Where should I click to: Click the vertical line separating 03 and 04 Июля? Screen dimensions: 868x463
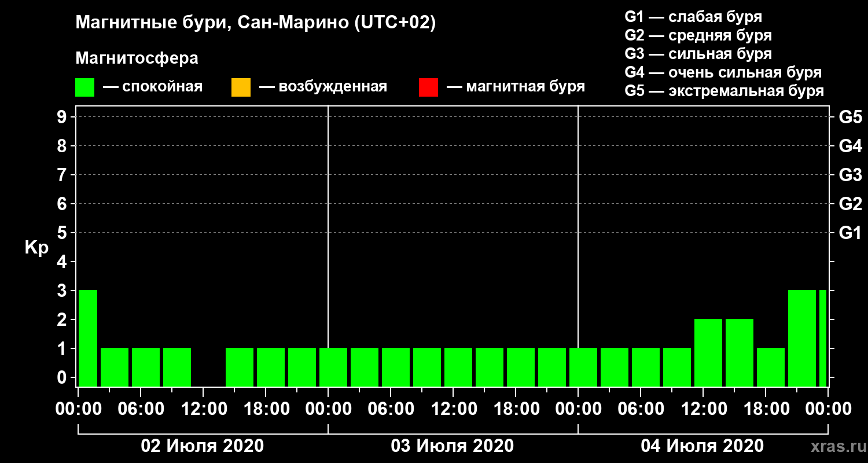point(578,246)
